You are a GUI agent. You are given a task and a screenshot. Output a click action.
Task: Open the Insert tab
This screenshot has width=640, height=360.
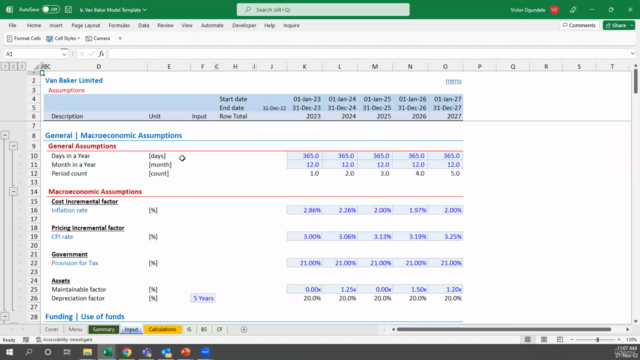[56, 25]
